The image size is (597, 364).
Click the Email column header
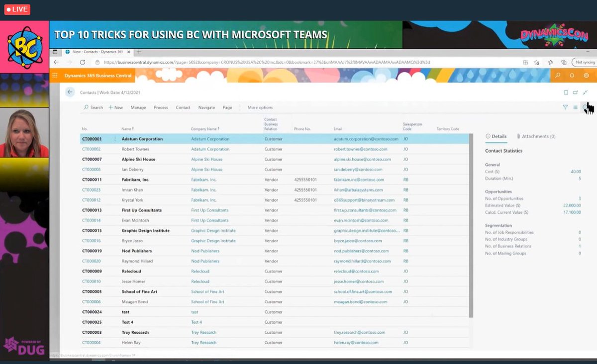338,129
